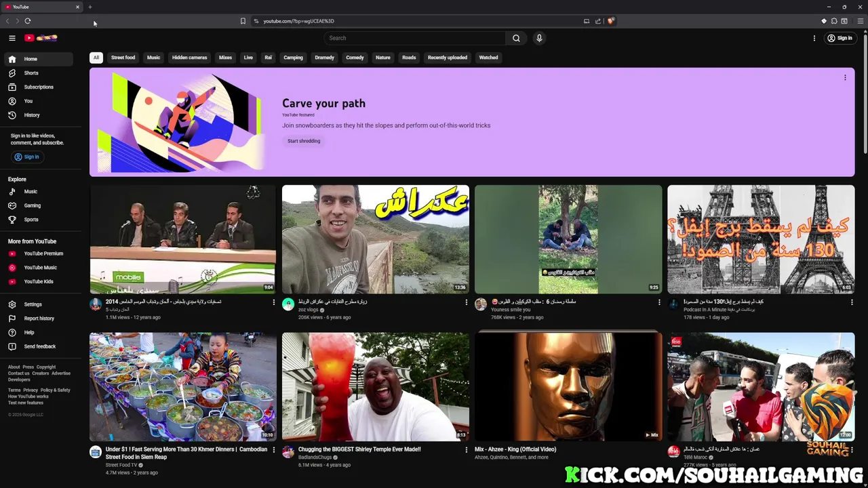Screen dimensions: 868x488
Task: Open options menu on Carve your path banner
Action: click(x=845, y=77)
